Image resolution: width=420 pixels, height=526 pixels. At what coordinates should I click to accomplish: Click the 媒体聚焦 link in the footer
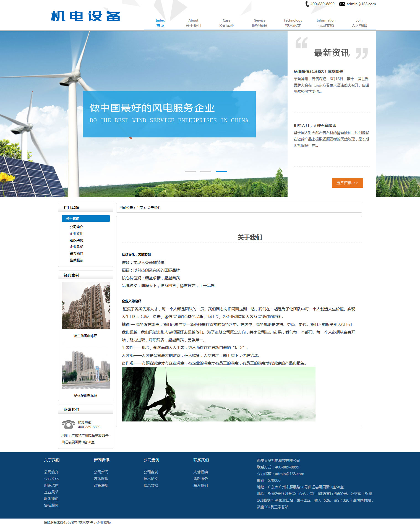coord(101,479)
